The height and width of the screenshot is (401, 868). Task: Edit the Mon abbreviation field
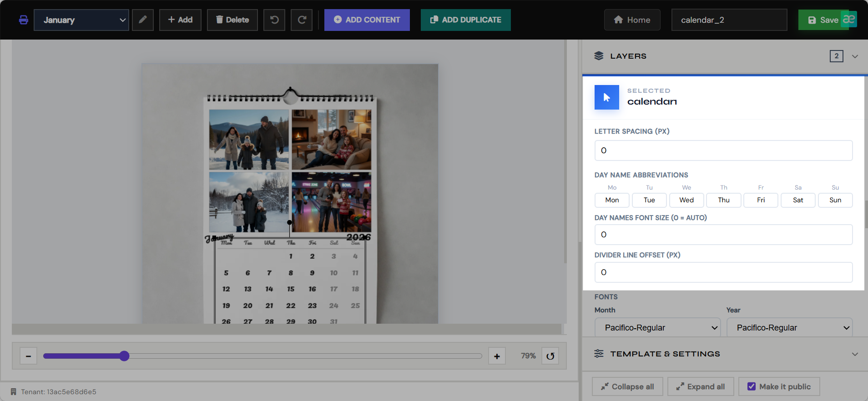612,200
